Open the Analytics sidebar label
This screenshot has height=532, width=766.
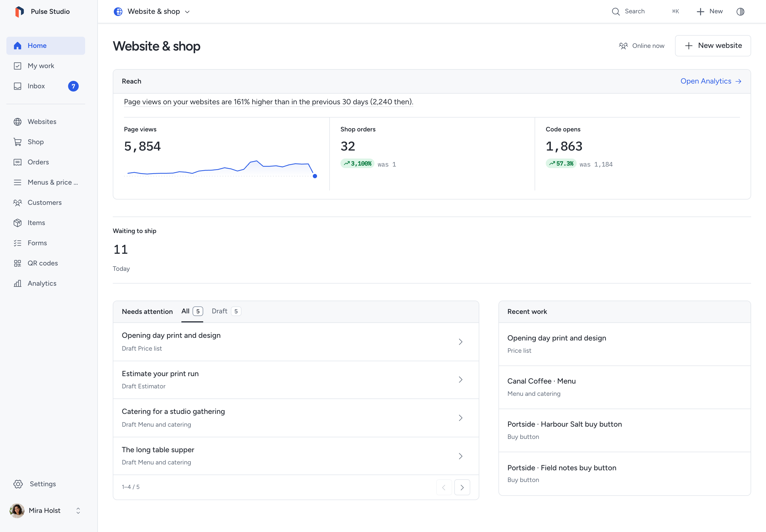(42, 283)
